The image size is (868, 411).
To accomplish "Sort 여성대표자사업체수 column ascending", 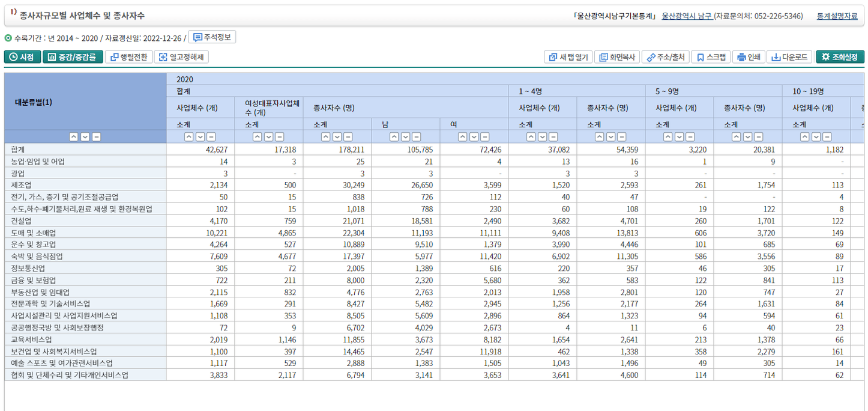I will pyautogui.click(x=258, y=137).
